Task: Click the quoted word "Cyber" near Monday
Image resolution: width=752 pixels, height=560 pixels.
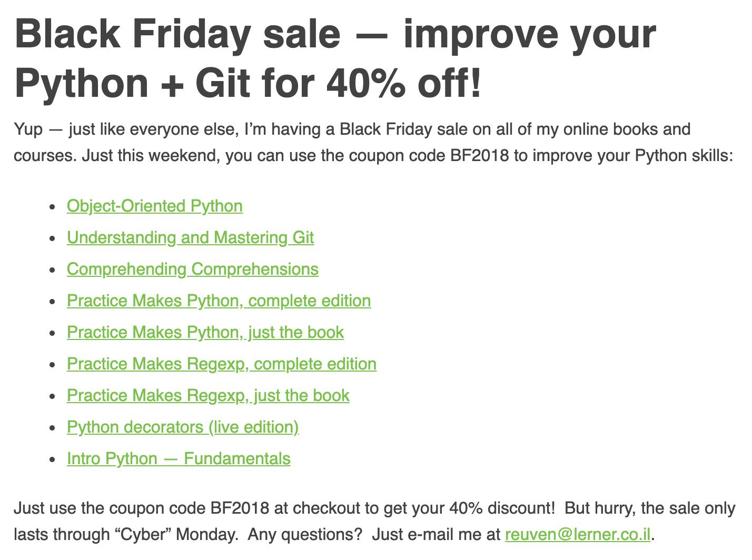Action: click(x=143, y=534)
